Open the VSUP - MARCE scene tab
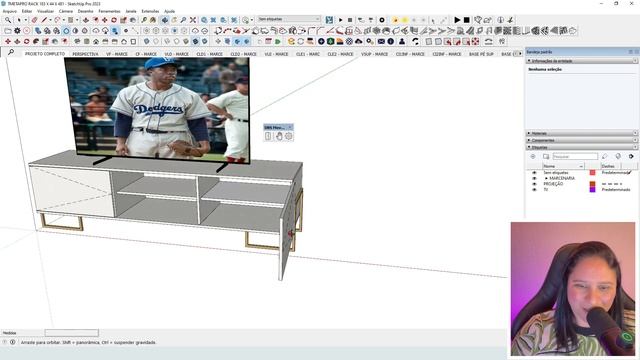Image resolution: width=640 pixels, height=360 pixels. (x=375, y=54)
